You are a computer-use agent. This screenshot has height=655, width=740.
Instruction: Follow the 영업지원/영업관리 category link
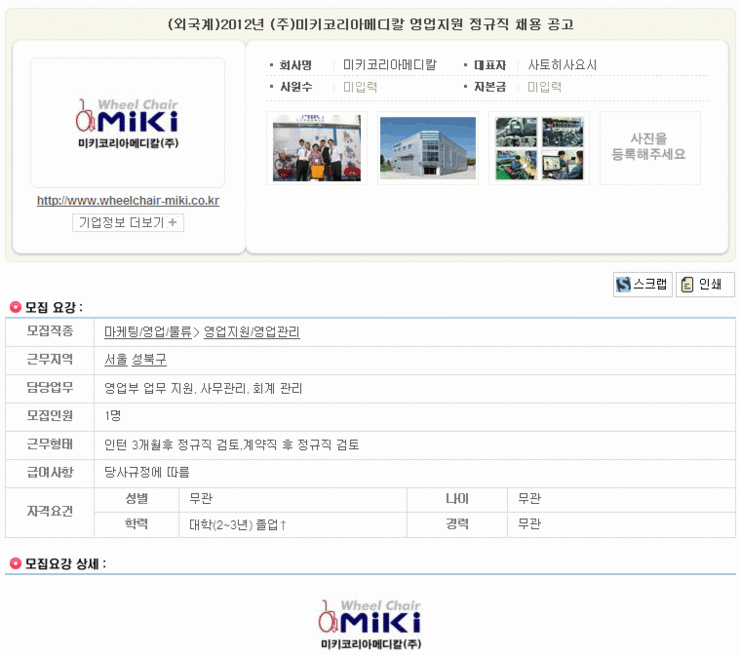coord(252,332)
